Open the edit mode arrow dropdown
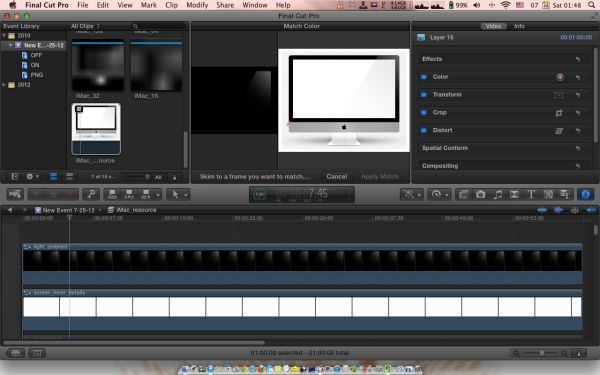Image resolution: width=600 pixels, height=375 pixels. [x=158, y=195]
